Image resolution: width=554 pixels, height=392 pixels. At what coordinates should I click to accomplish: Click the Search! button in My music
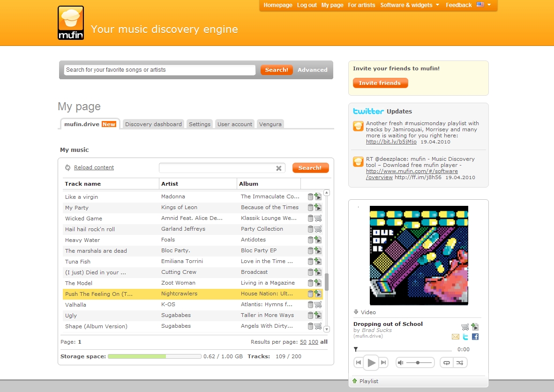pyautogui.click(x=310, y=168)
